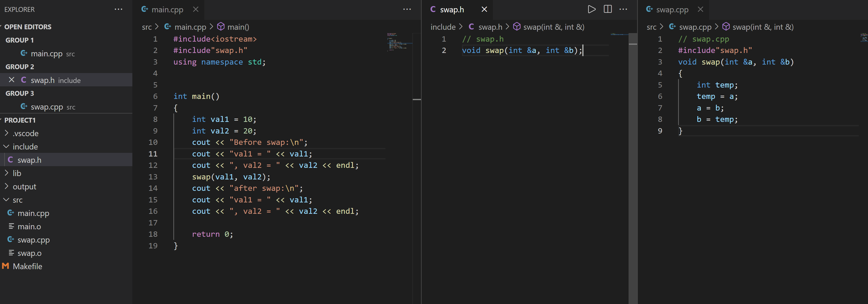Close the swap.cpp editor tab
The height and width of the screenshot is (304, 868).
click(700, 9)
